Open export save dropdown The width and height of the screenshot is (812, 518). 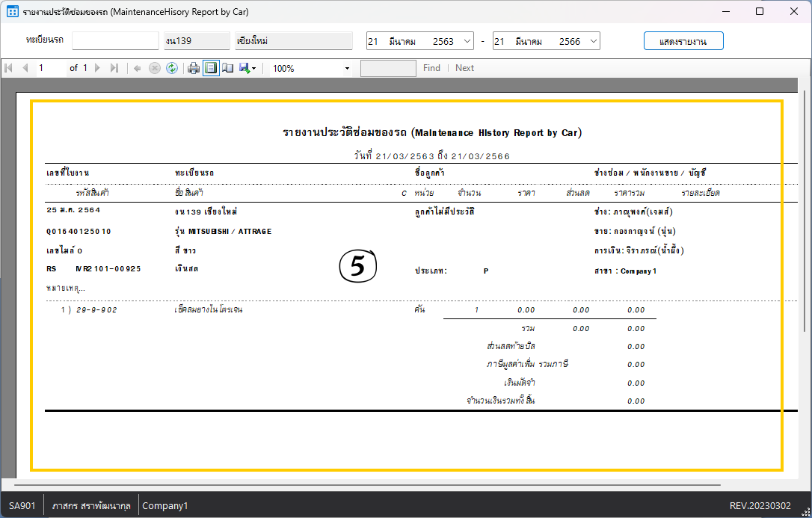pyautogui.click(x=247, y=68)
